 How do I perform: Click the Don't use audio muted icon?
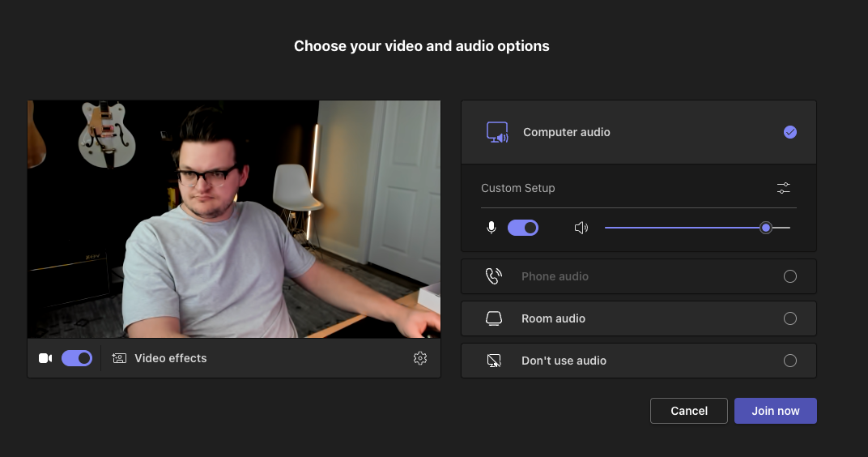(493, 361)
